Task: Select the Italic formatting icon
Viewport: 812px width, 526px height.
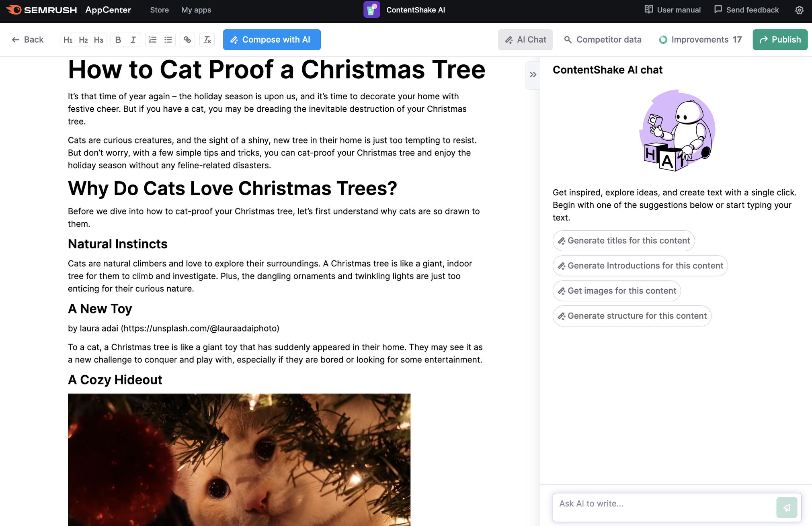Action: (x=133, y=40)
